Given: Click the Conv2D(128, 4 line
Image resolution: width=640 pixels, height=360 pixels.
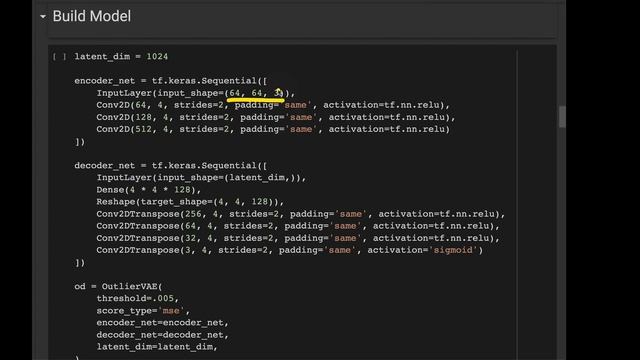Looking at the screenshot, I should coord(276,118).
